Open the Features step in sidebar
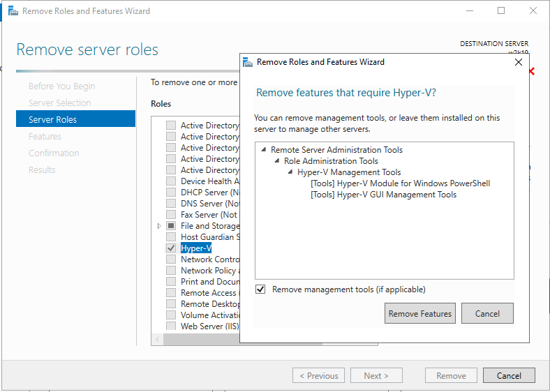The height and width of the screenshot is (392, 550). 45,137
